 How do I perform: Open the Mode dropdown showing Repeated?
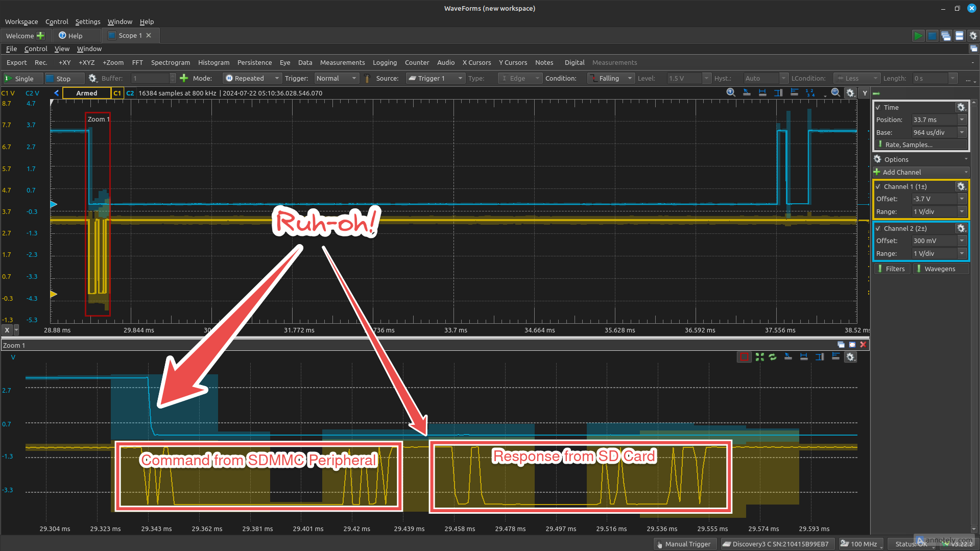point(252,78)
